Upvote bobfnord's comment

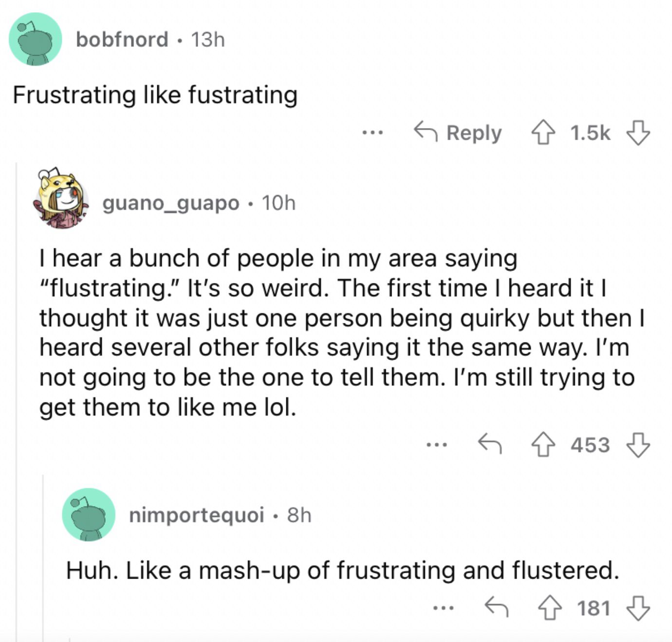(x=543, y=133)
